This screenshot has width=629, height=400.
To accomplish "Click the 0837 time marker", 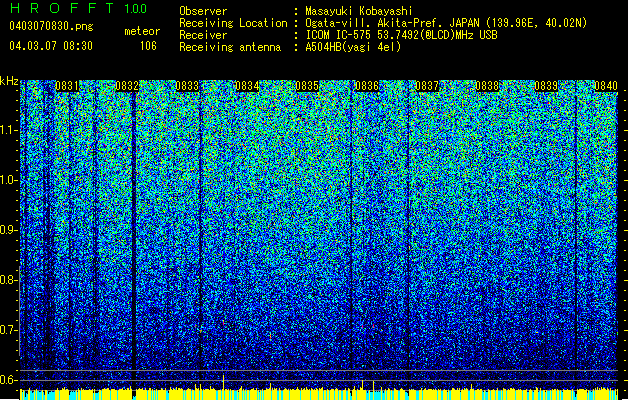I will 427,86.
